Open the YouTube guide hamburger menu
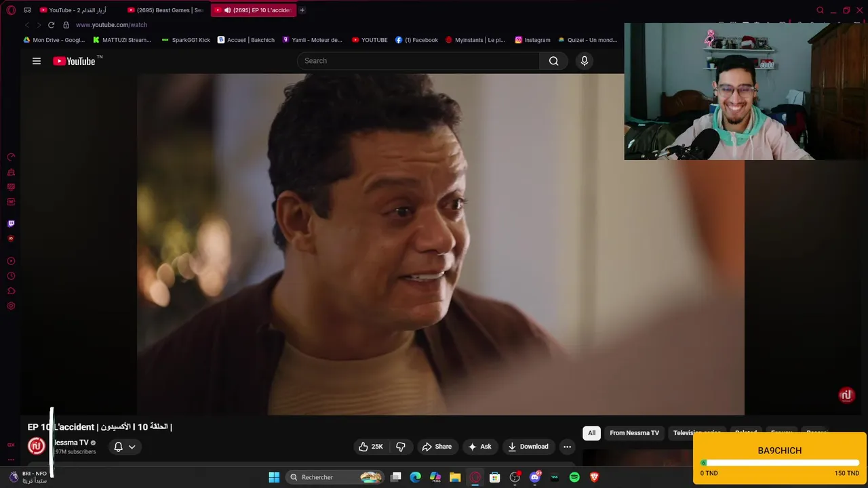The image size is (868, 488). [x=37, y=61]
